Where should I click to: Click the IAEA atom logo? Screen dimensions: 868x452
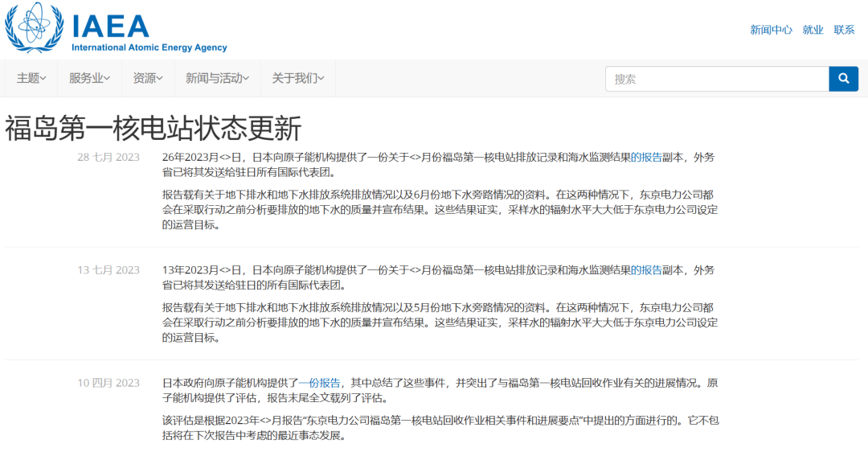tap(34, 27)
